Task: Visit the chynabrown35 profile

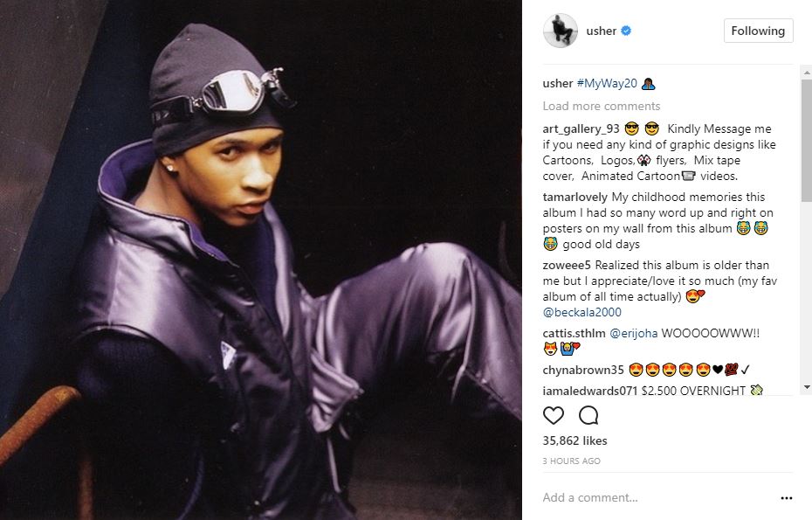Action: coord(583,371)
